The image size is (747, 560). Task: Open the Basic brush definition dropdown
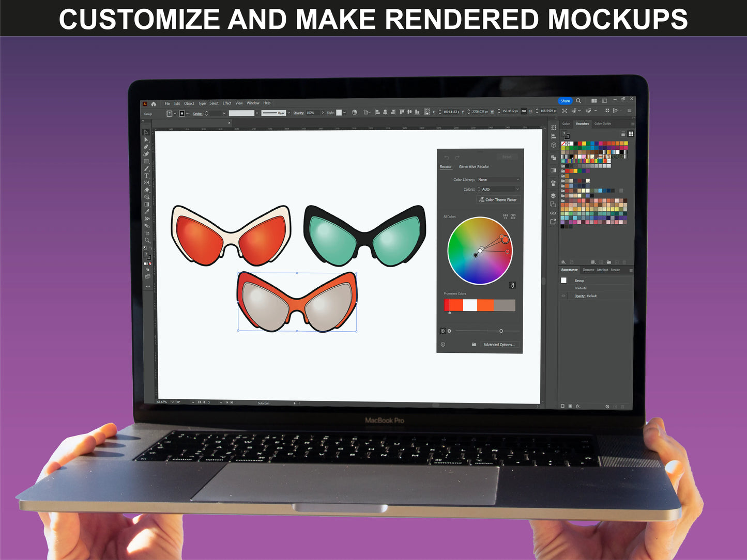pyautogui.click(x=288, y=113)
